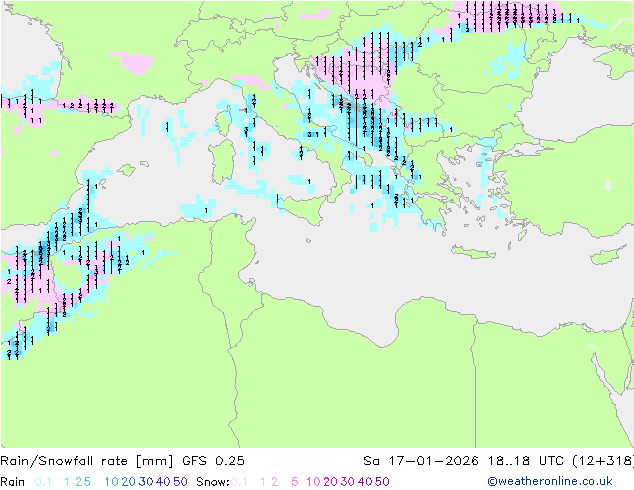Click the weatheronline.co.uk copyright link

[x=550, y=481]
